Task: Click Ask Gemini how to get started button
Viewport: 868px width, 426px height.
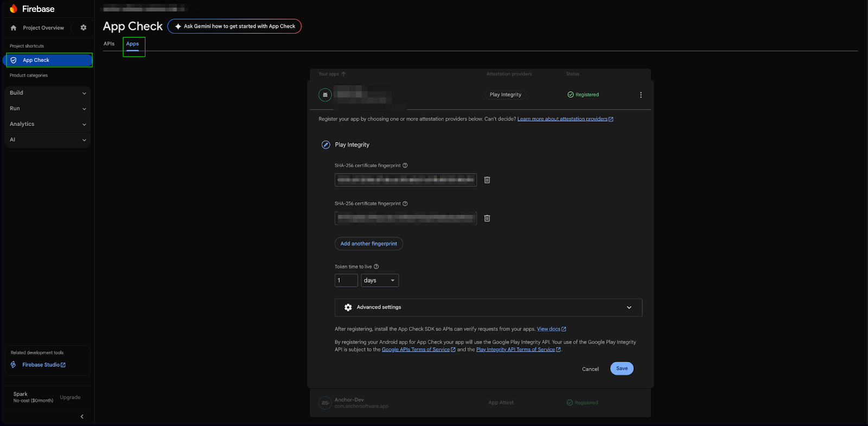Action: (x=234, y=26)
